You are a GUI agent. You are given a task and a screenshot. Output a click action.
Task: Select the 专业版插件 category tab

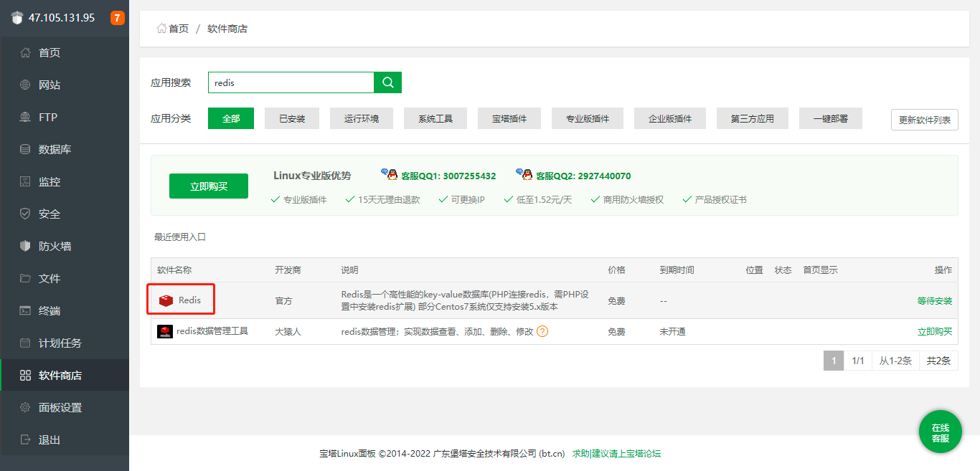click(588, 118)
